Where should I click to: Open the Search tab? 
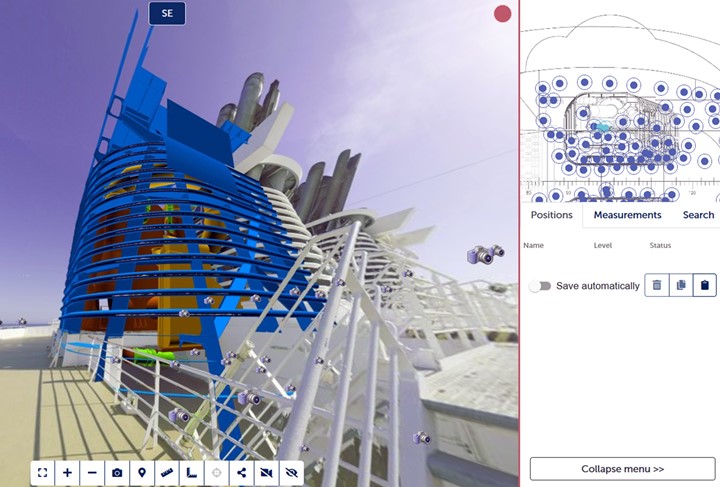click(698, 215)
